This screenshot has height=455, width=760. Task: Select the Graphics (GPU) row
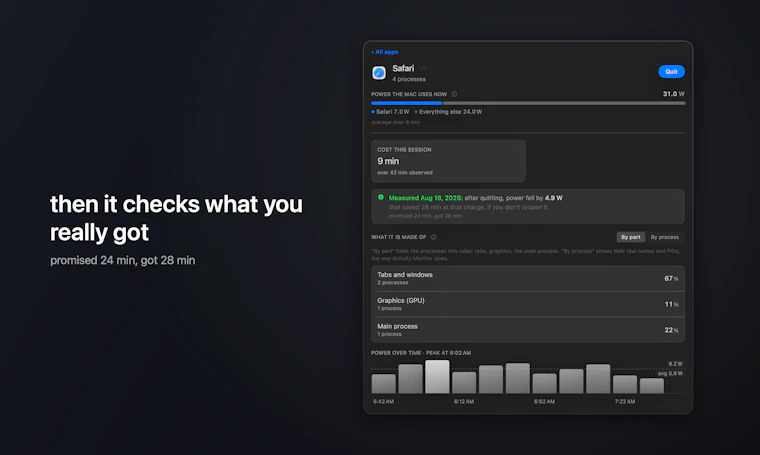pyautogui.click(x=528, y=304)
